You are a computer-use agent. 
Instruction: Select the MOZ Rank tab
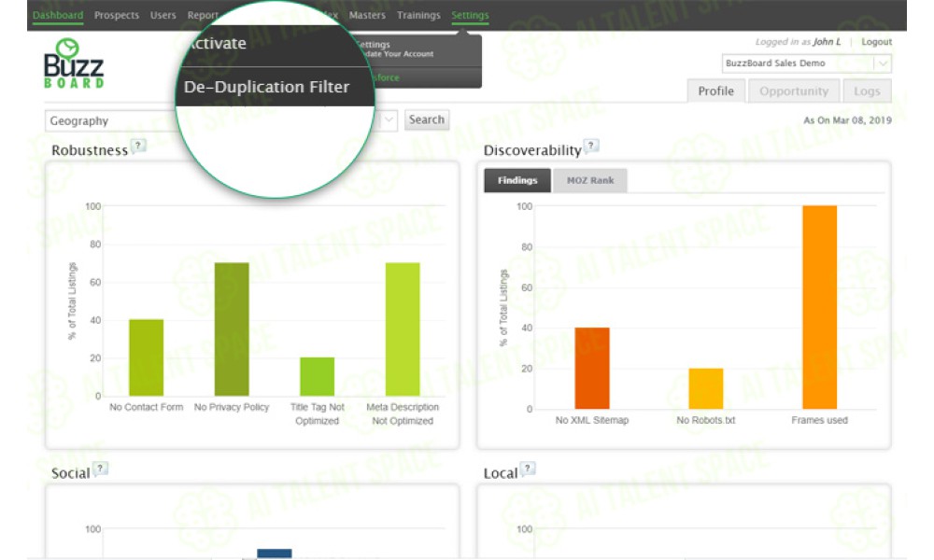(589, 180)
